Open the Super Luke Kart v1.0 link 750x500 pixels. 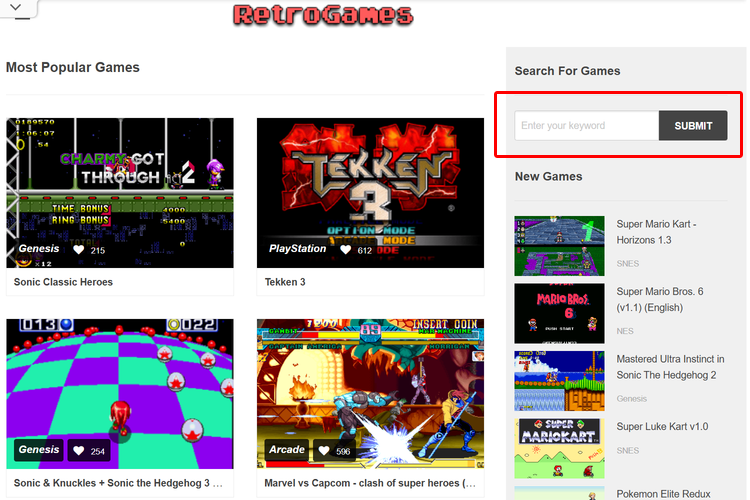[662, 426]
